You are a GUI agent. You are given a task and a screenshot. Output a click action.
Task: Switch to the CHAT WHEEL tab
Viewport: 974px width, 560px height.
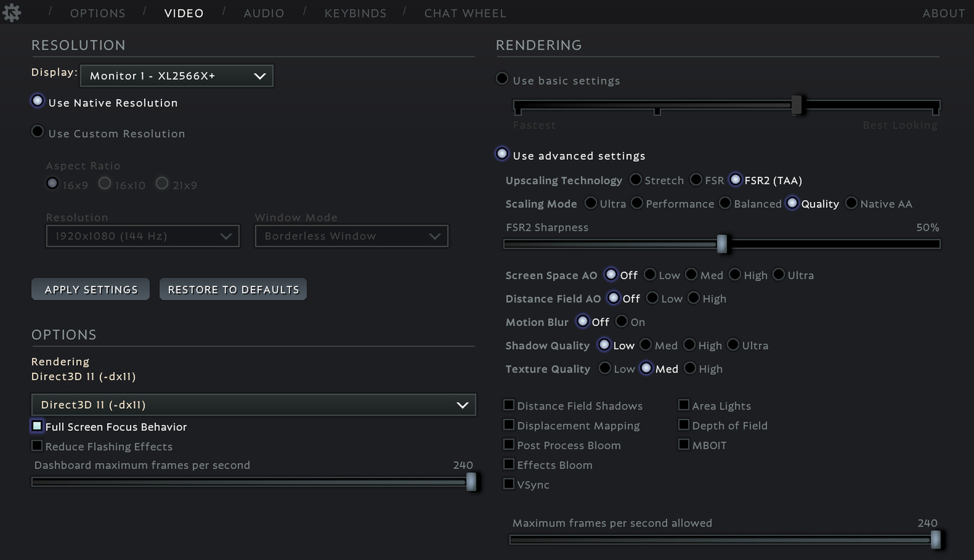[x=465, y=13]
